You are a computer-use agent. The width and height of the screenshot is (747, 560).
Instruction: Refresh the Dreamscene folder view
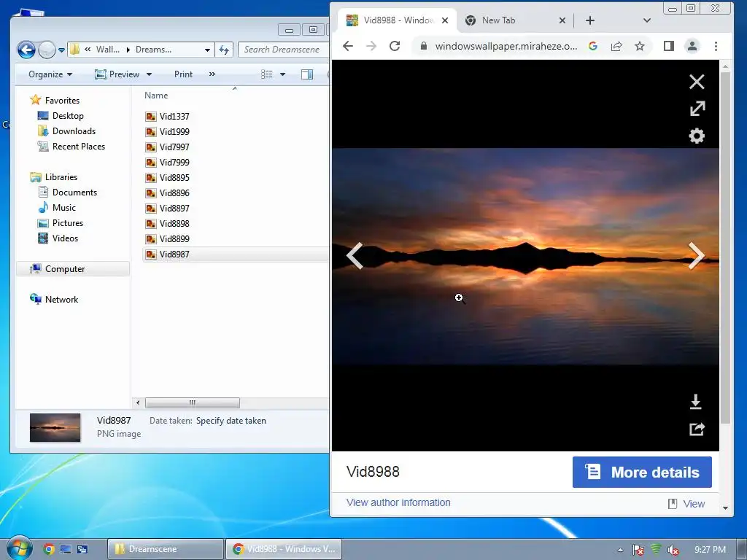click(224, 50)
